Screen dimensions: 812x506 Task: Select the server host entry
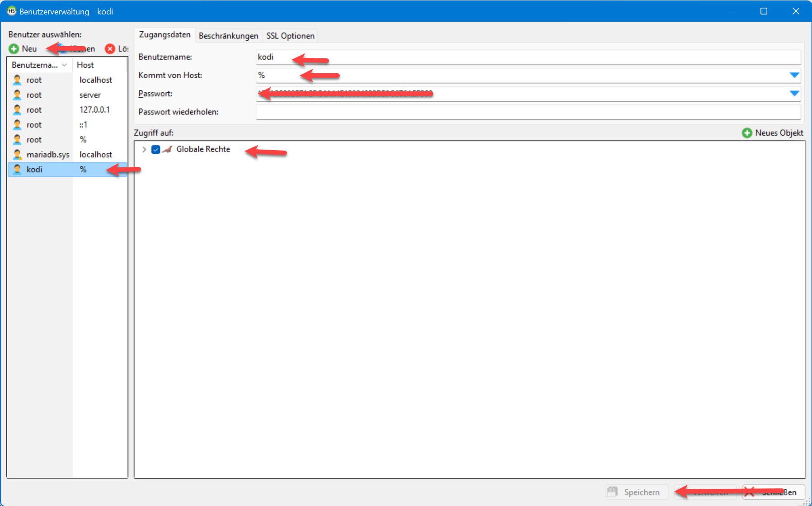pyautogui.click(x=90, y=95)
